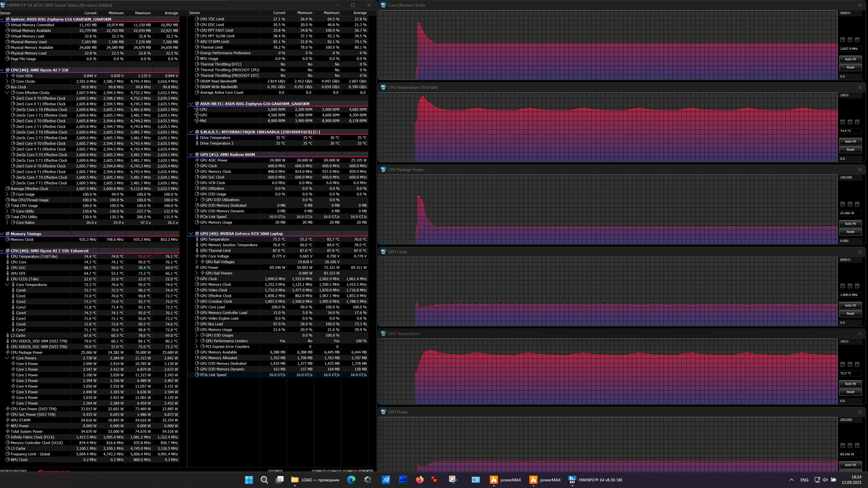868x488 pixels.
Task: Expand the Core VIDs node
Action: tap(7, 76)
